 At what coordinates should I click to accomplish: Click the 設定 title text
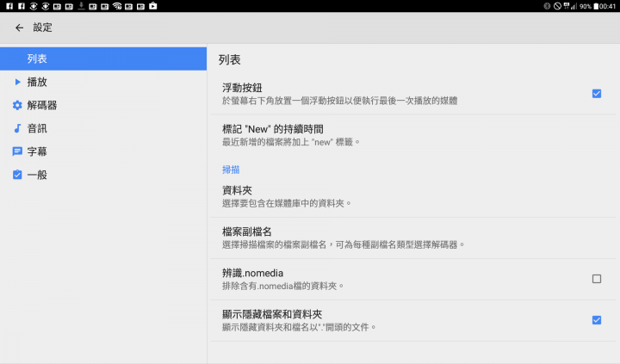42,28
